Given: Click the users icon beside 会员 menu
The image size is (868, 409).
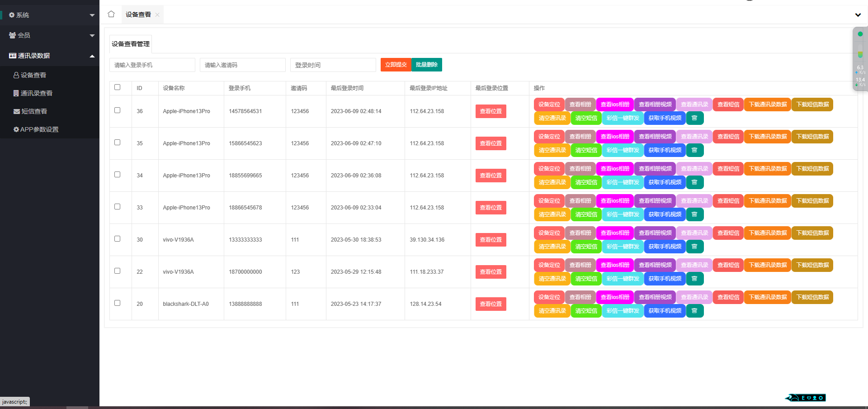Looking at the screenshot, I should click(12, 35).
